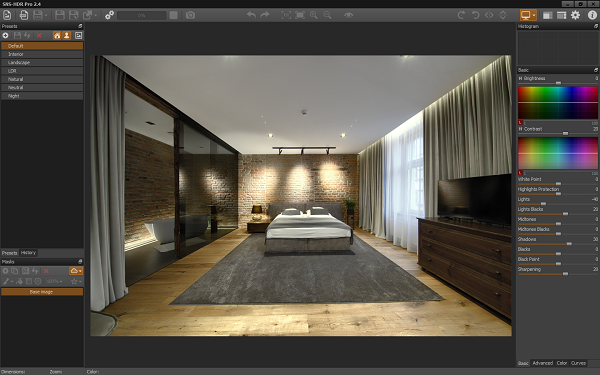The height and width of the screenshot is (375, 600).
Task: Open the mask opacity 100% dropdown
Action: click(54, 281)
